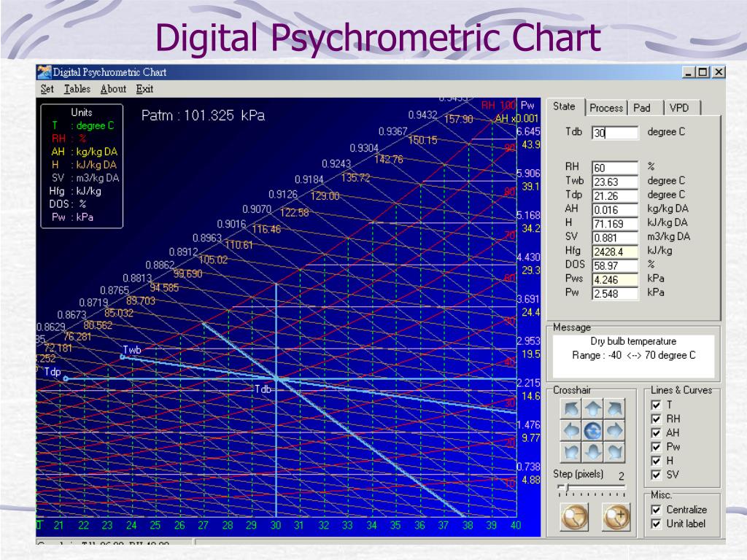Click temperature axis label 40
The image size is (747, 560).
pyautogui.click(x=516, y=525)
